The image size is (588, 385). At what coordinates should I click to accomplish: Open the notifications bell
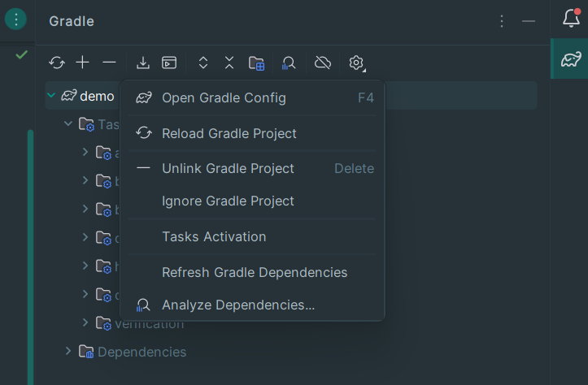571,19
